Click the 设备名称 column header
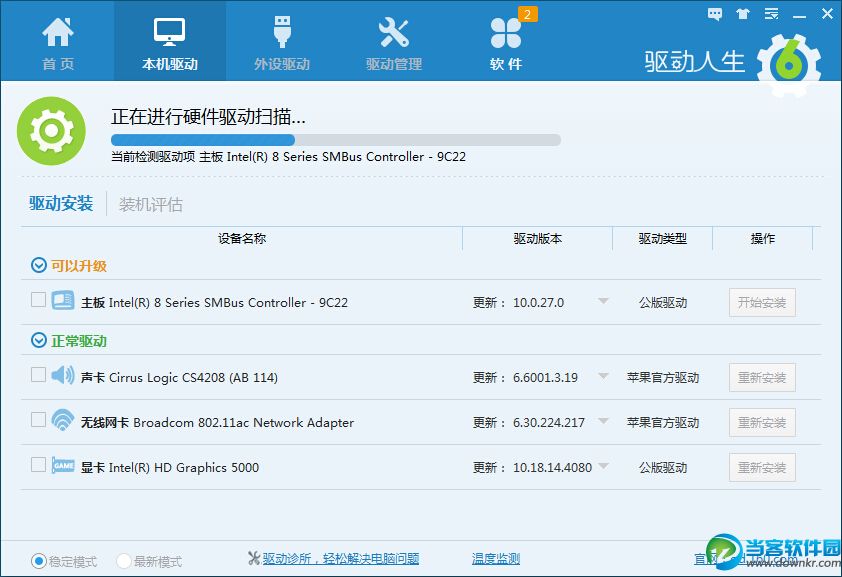Viewport: 842px width, 577px height. point(242,238)
